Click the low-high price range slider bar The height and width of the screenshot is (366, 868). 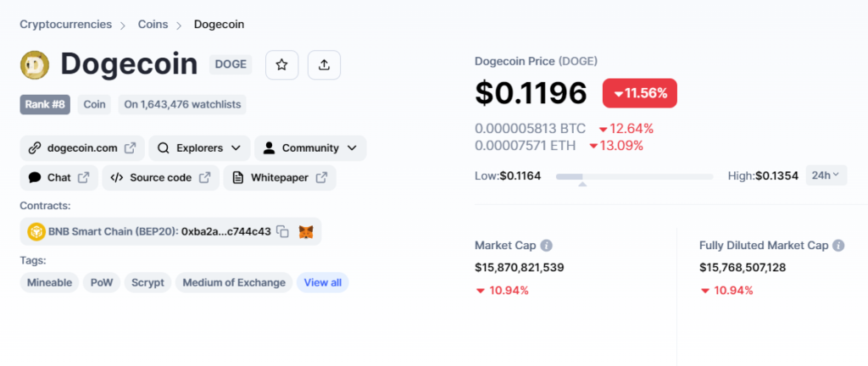coord(634,176)
